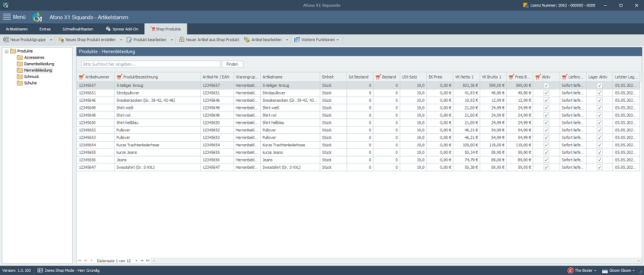Click the Suchtext search field
This screenshot has height=275, width=644.
coord(151,64)
